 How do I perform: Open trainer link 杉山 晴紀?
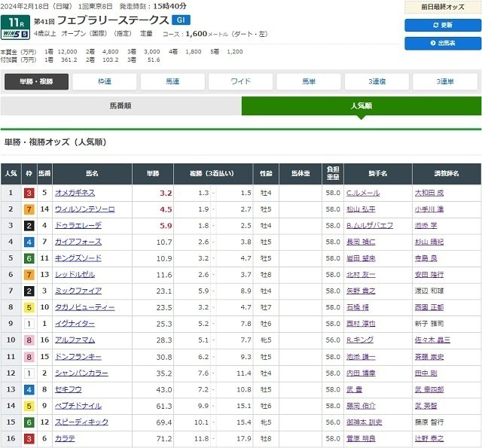coord(429,242)
